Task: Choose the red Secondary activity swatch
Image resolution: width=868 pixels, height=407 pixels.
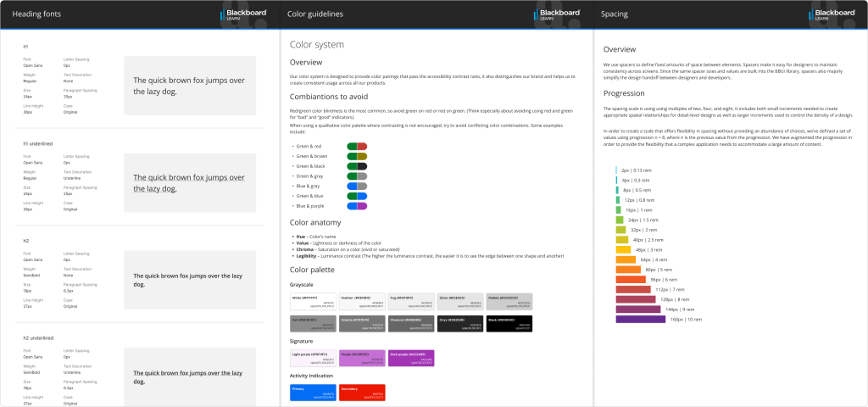Action: coord(362,392)
